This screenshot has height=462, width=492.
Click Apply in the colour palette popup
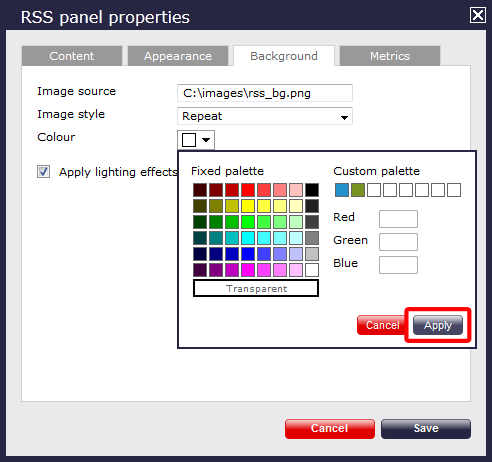tap(438, 325)
